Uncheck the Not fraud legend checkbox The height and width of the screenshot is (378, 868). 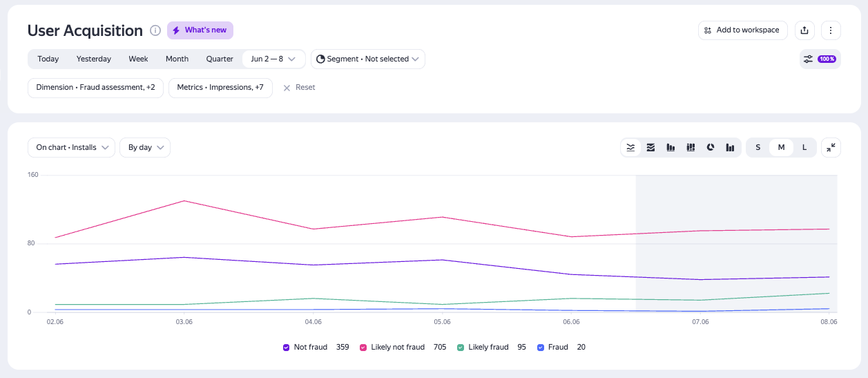286,348
